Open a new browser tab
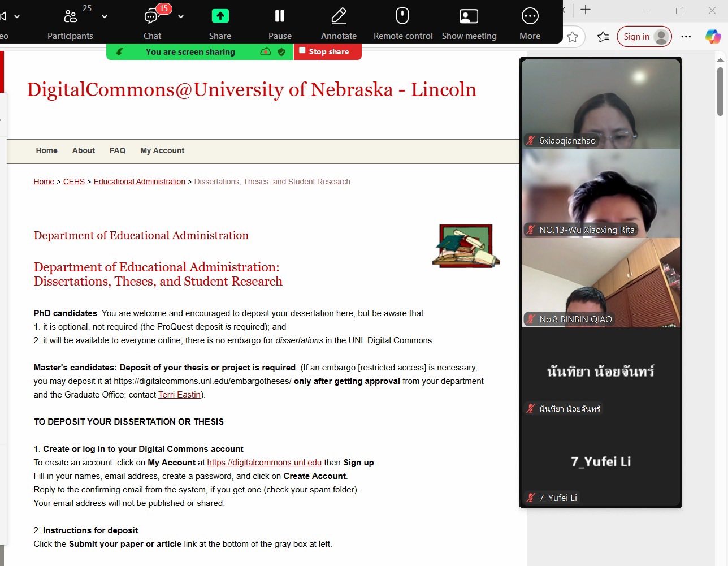728x566 pixels. (586, 10)
